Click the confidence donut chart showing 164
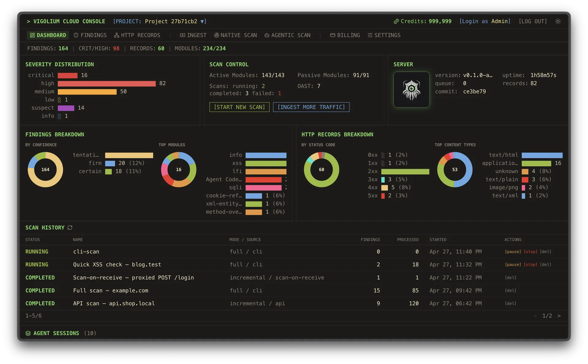Image resolution: width=588 pixels, height=364 pixels. point(45,170)
